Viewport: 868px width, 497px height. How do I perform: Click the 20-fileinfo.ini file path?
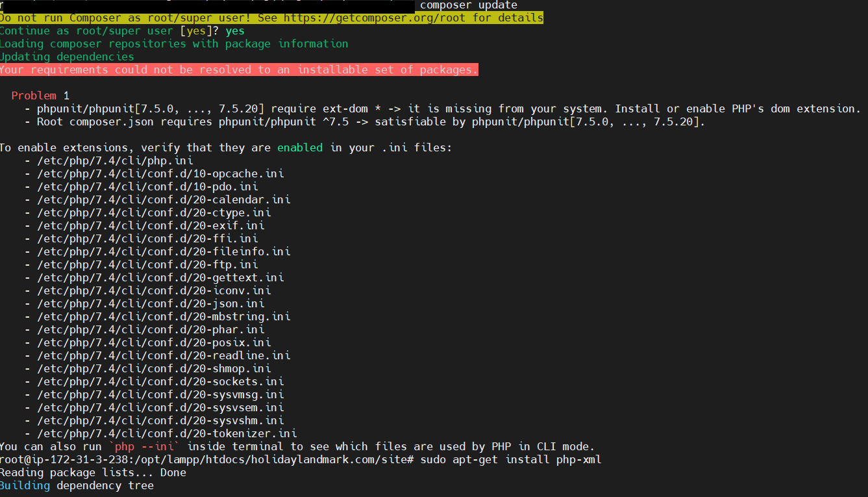coord(164,251)
